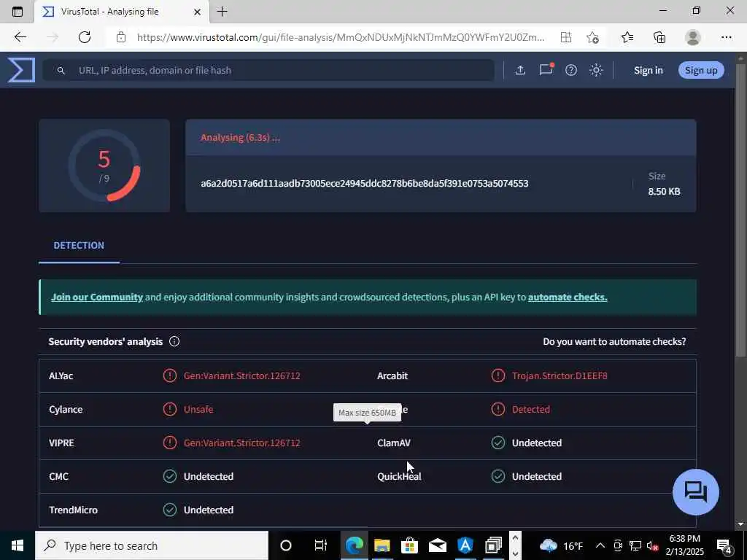Open the tab actions menu icon
Viewport: 747px width, 560px height.
pyautogui.click(x=18, y=12)
